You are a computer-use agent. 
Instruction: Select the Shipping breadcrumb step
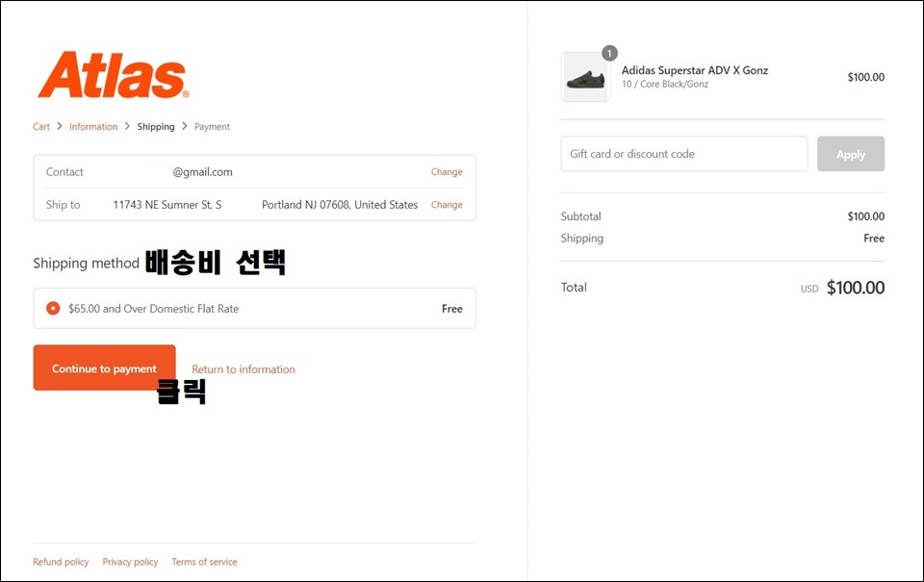pos(156,127)
